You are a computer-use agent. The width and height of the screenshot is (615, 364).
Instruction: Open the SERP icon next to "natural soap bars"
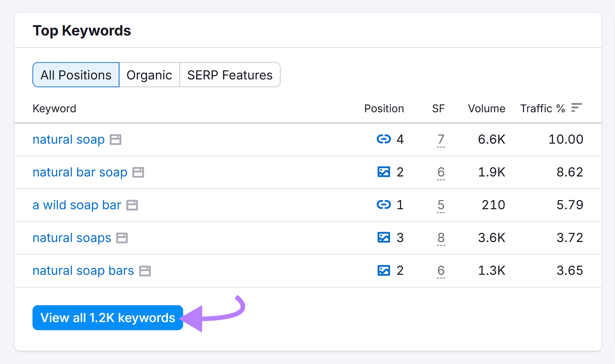[145, 271]
